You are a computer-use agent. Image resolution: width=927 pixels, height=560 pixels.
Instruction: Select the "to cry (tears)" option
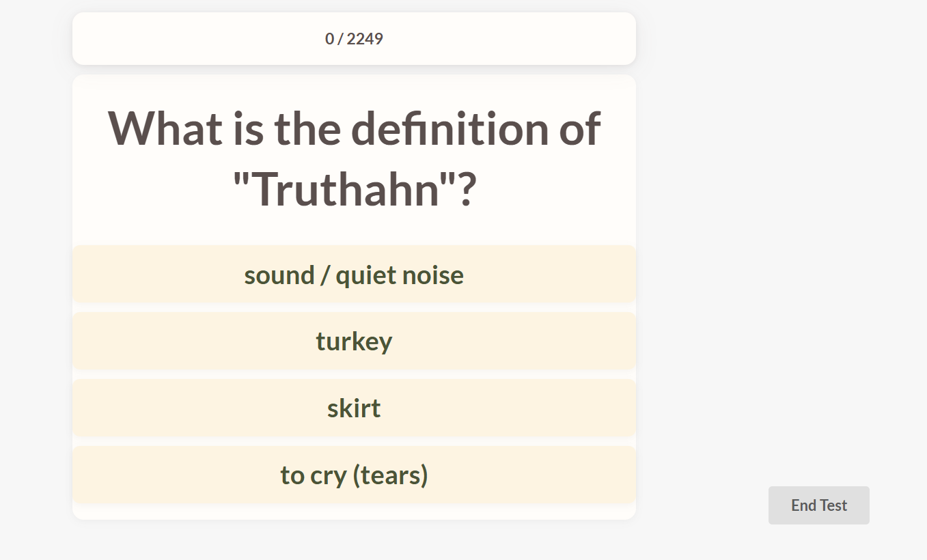(354, 475)
